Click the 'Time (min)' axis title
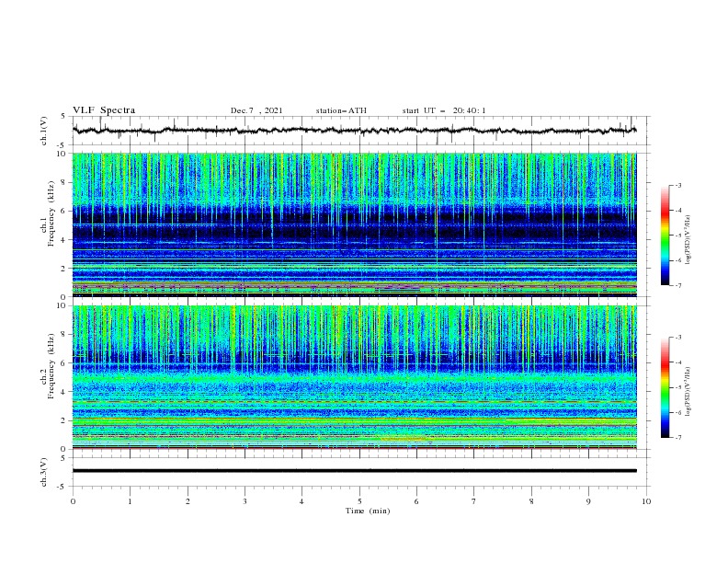 (368, 511)
